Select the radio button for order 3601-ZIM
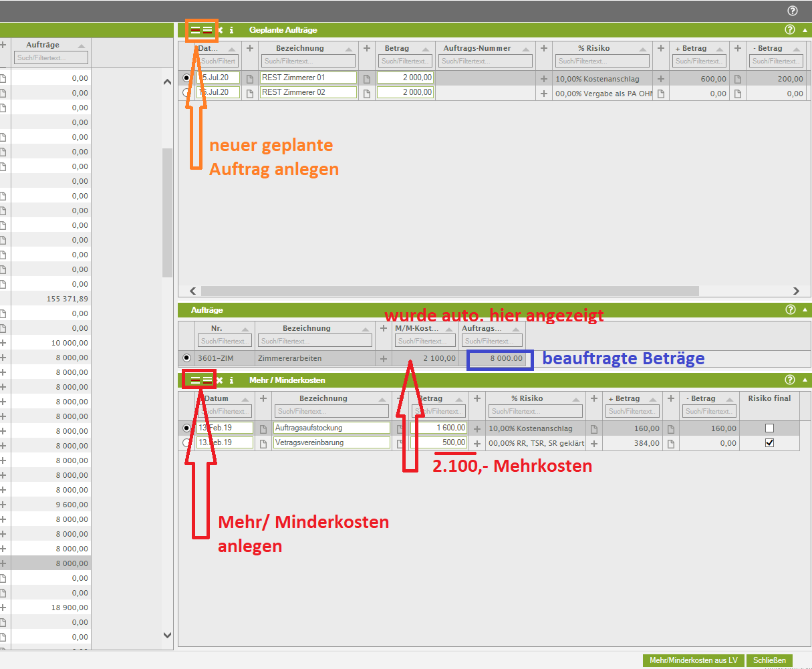812x669 pixels. (x=186, y=359)
